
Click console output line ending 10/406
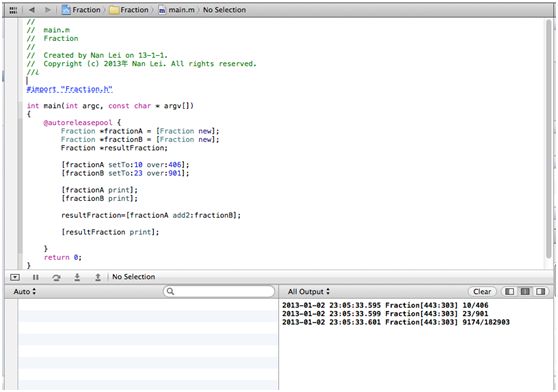(x=385, y=305)
